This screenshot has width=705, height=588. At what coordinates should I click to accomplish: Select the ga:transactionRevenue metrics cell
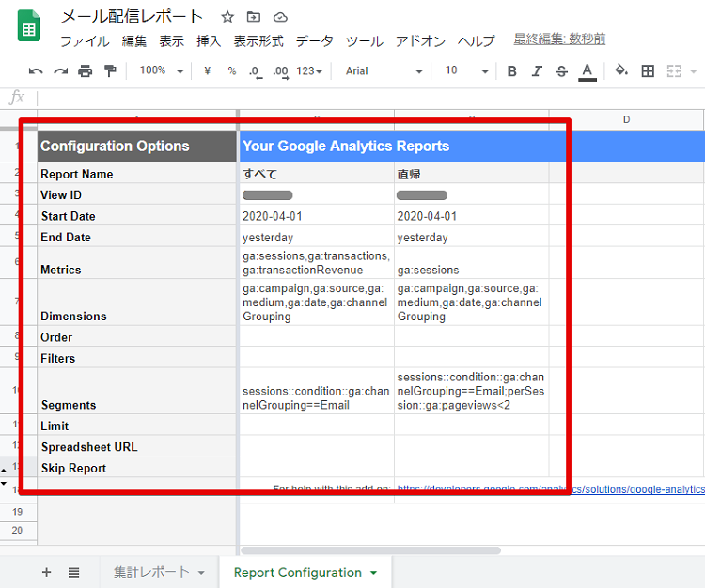(317, 263)
